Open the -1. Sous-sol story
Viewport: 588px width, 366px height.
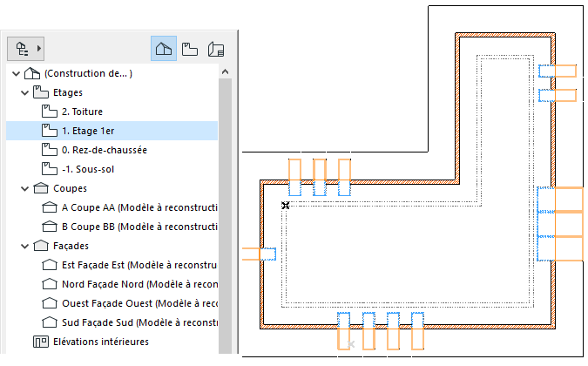[88, 169]
